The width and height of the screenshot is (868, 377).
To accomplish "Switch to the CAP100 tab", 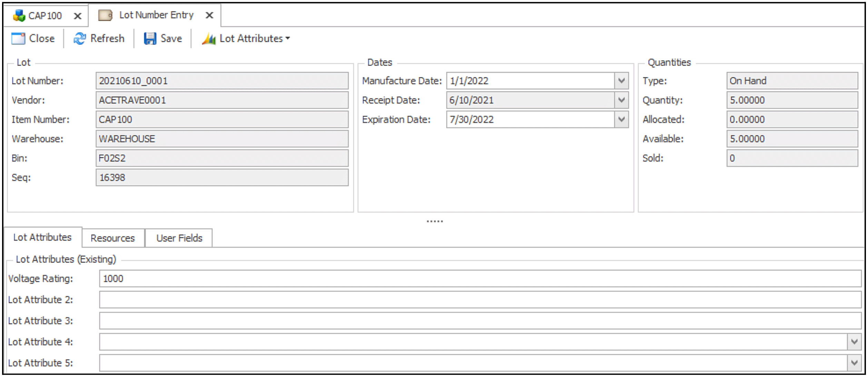I will [x=45, y=16].
